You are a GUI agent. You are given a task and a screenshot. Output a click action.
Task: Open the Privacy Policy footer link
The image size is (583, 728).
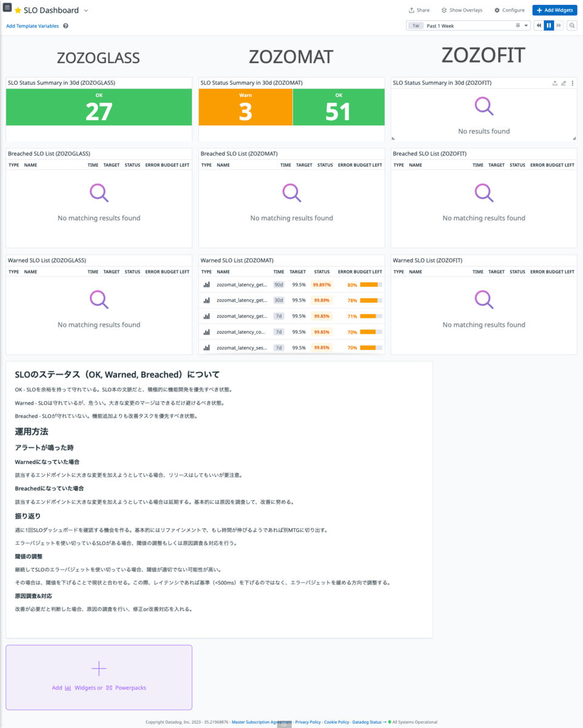308,722
